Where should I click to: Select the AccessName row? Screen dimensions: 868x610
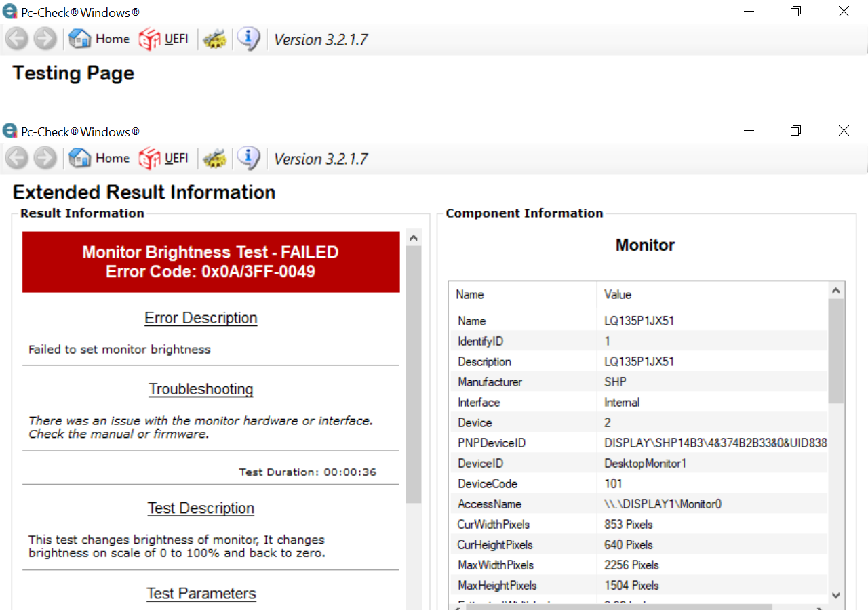click(x=638, y=504)
